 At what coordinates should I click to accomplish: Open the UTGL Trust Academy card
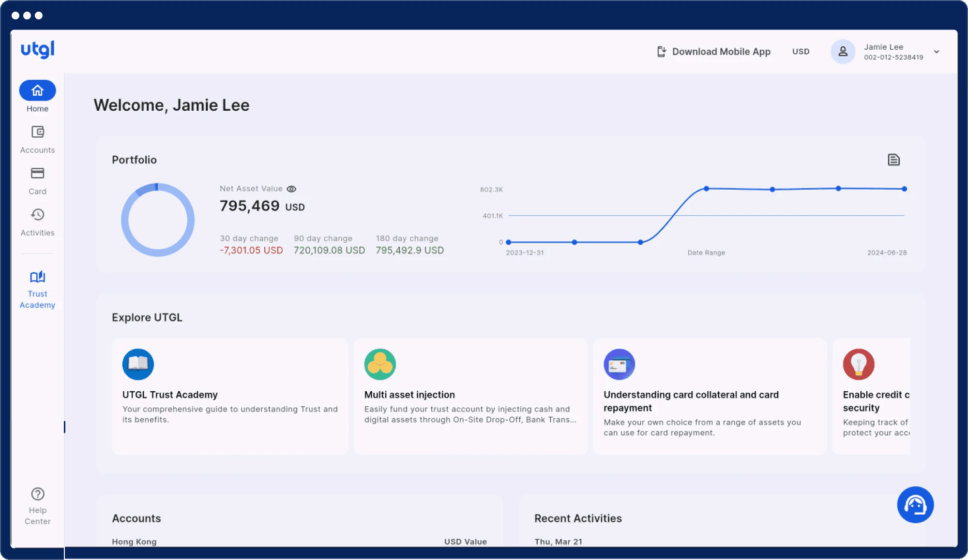(x=230, y=397)
